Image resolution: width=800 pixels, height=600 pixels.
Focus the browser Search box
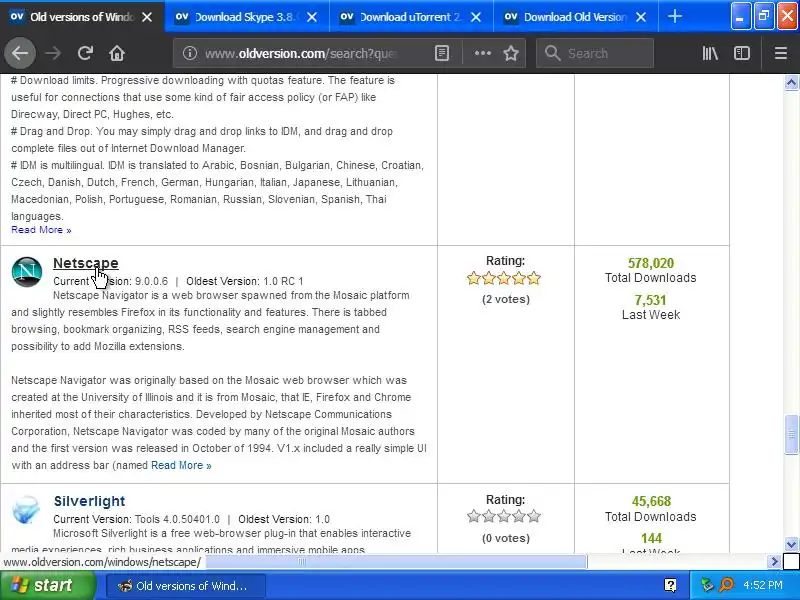tap(595, 53)
